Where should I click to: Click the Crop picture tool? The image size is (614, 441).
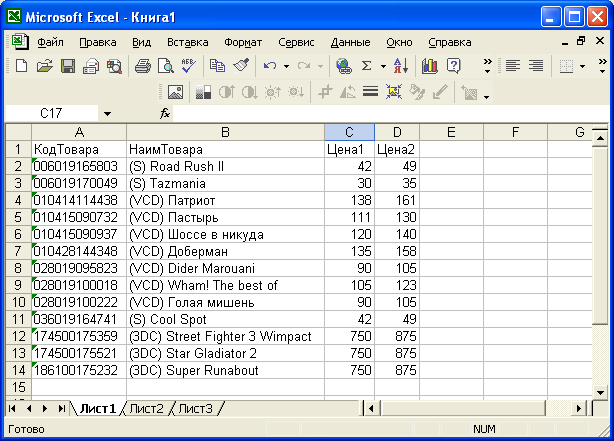click(325, 92)
